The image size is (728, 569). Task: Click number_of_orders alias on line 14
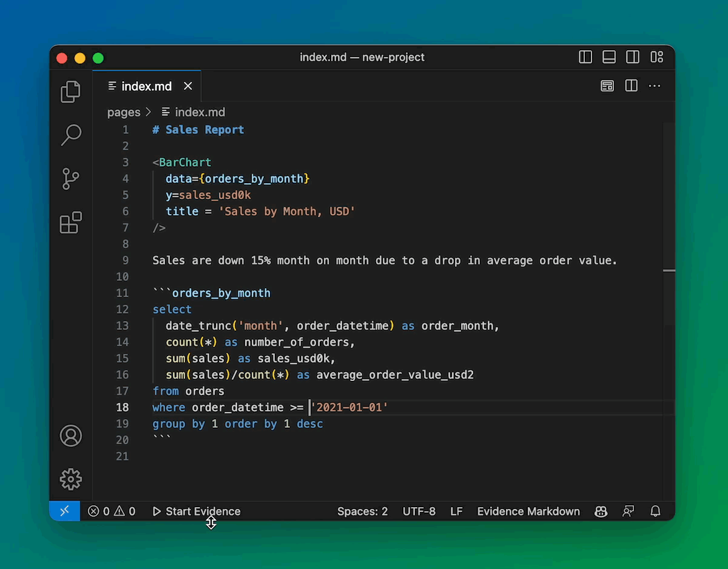click(x=297, y=343)
